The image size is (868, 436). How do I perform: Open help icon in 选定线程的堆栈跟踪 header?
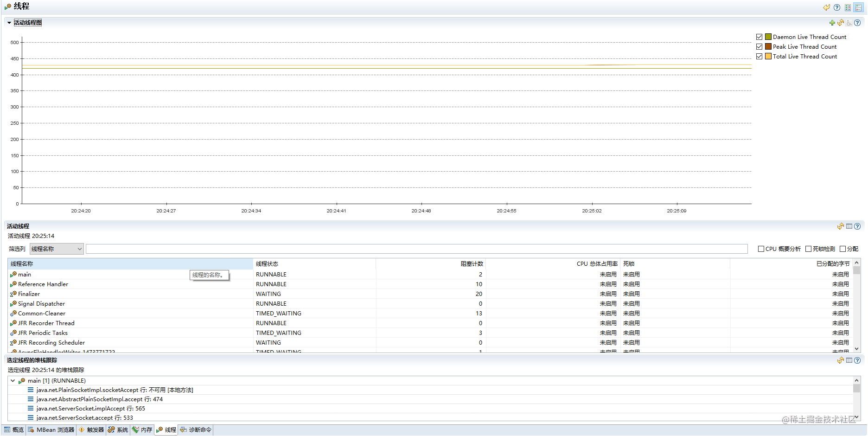click(x=857, y=360)
